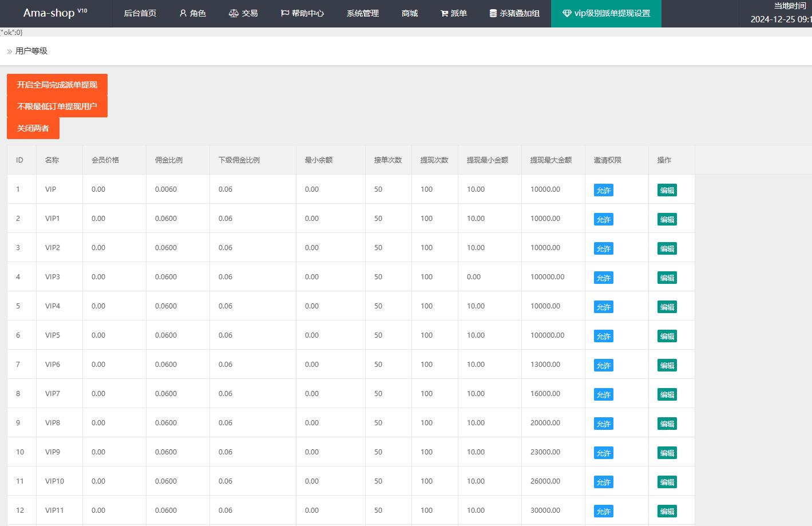This screenshot has width=812, height=526.
Task: Toggle 允许 invite permission for VIP10
Action: pos(604,482)
